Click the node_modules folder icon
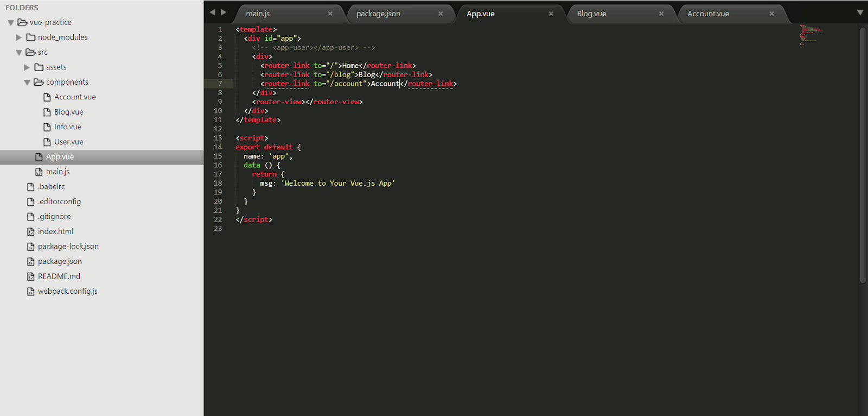This screenshot has width=868, height=416. [31, 37]
